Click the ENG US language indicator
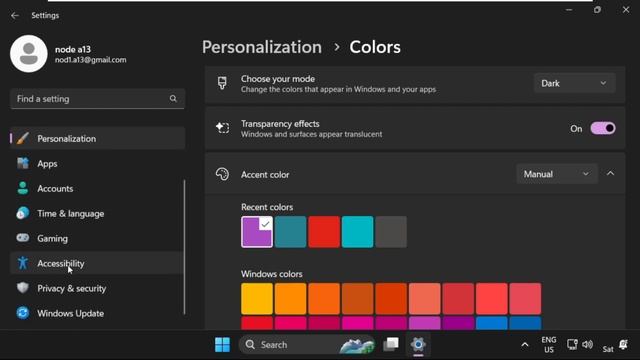 coord(549,344)
